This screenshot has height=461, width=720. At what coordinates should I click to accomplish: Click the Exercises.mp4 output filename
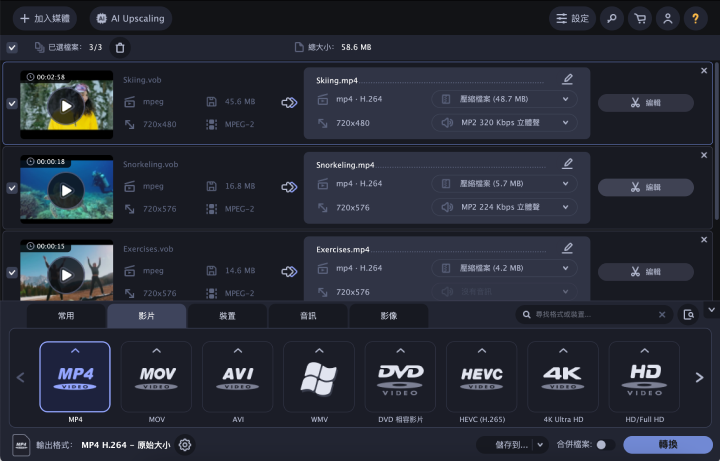coord(343,249)
